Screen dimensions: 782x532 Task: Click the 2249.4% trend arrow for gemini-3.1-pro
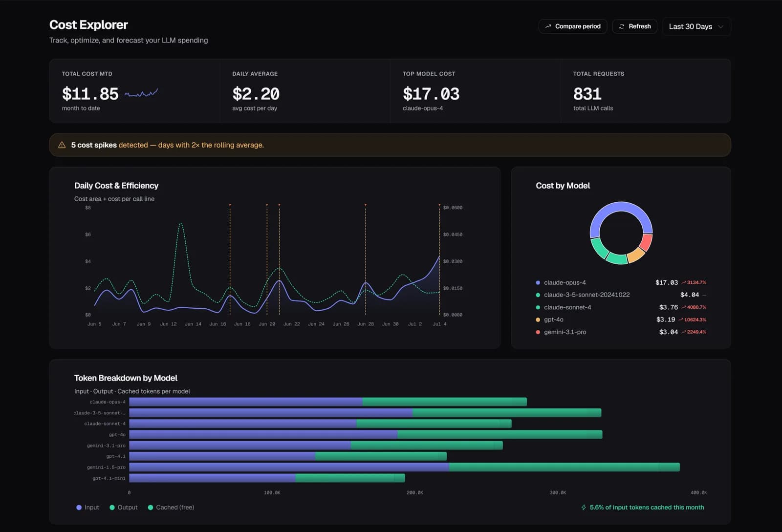684,332
